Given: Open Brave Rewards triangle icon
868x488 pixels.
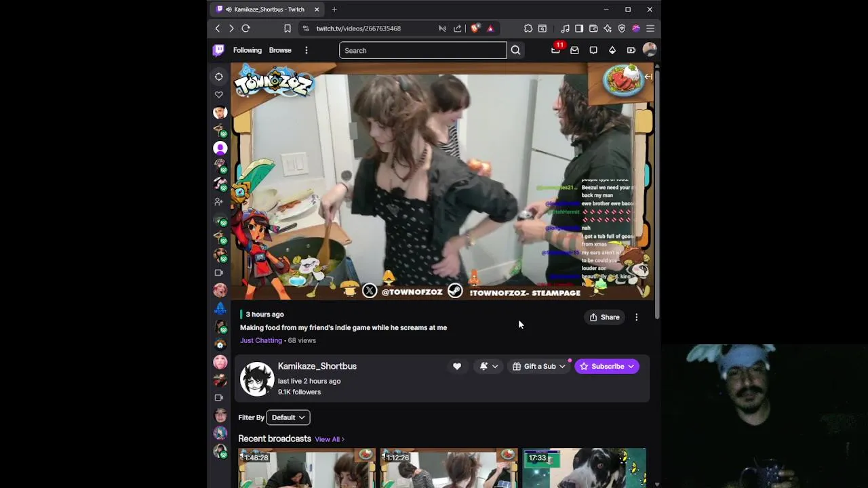Looking at the screenshot, I should 490,28.
